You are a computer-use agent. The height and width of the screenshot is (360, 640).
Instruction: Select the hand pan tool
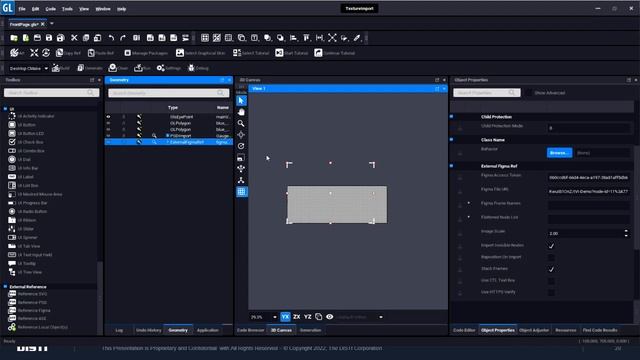(241, 112)
